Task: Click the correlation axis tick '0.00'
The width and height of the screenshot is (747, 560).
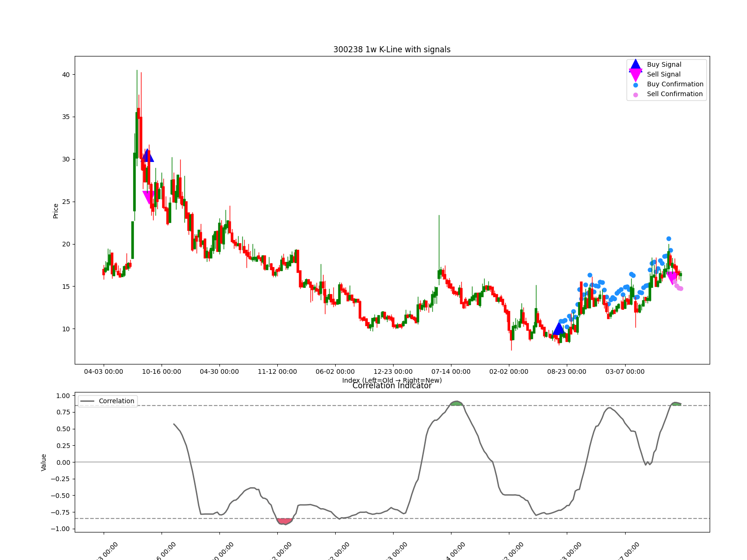Action: coord(63,462)
